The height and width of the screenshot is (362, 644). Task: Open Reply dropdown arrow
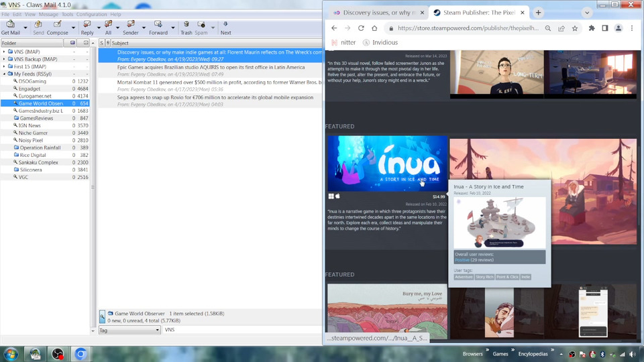[99, 28]
